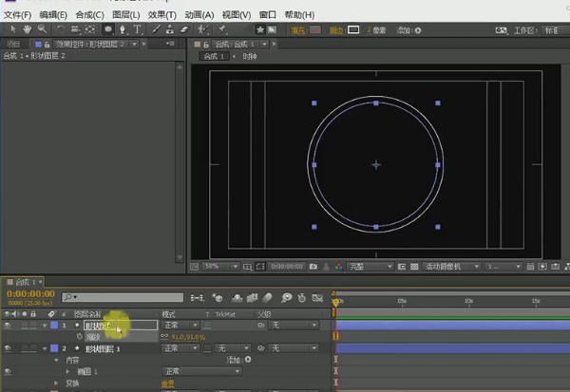Viewport: 570px width, 392px height.
Task: Toggle the lock on the composition viewer panel
Action: (206, 45)
